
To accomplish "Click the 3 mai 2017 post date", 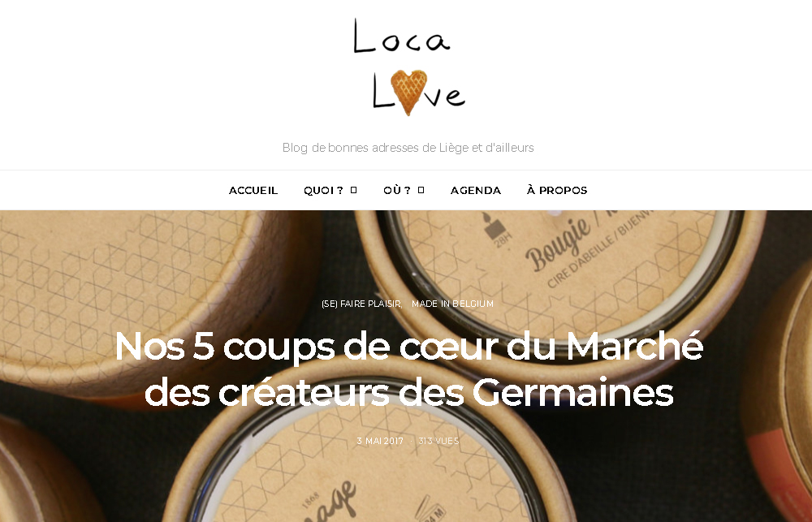I will click(x=379, y=441).
